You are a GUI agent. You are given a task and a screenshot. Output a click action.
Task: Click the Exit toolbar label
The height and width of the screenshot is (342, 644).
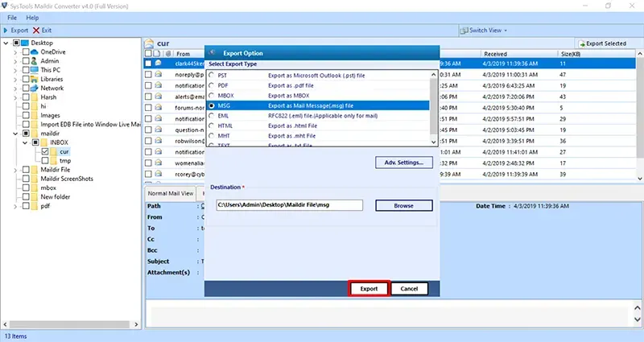(x=47, y=31)
